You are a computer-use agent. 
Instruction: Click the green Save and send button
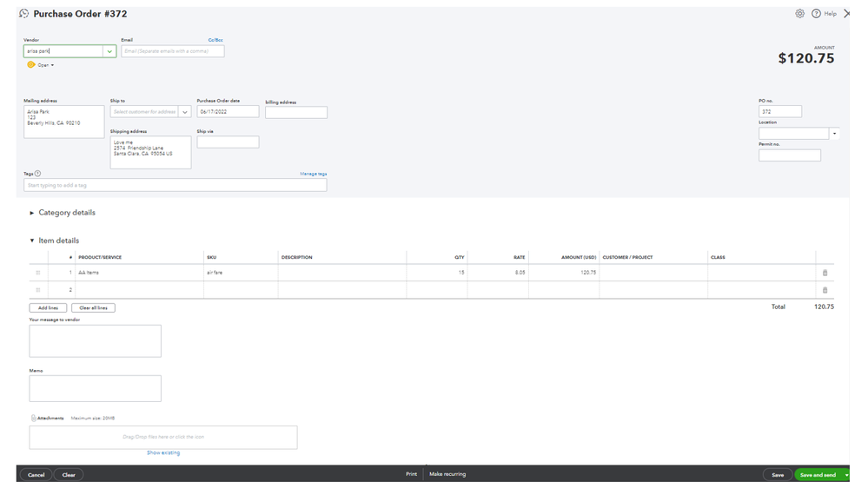pyautogui.click(x=818, y=475)
